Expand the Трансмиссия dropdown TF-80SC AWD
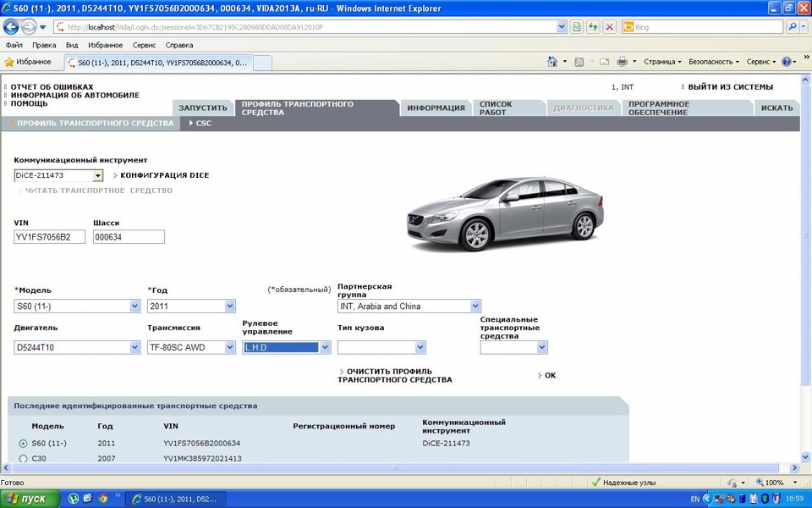Image resolution: width=812 pixels, height=508 pixels. point(229,347)
